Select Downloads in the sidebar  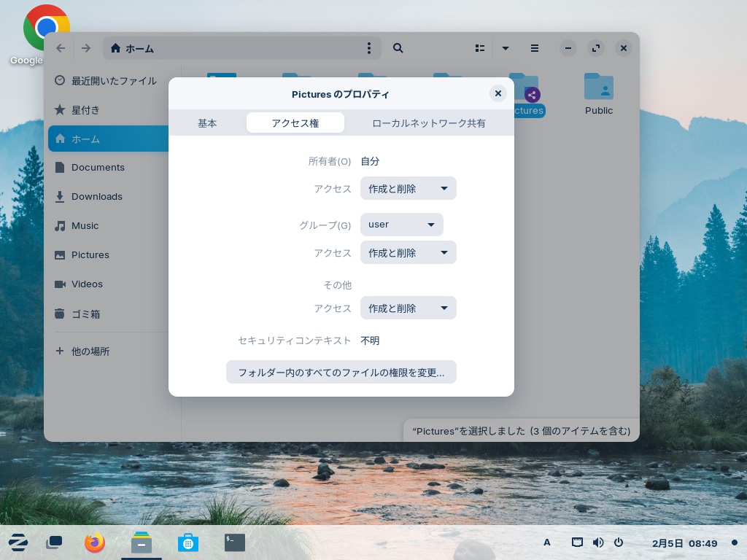96,197
